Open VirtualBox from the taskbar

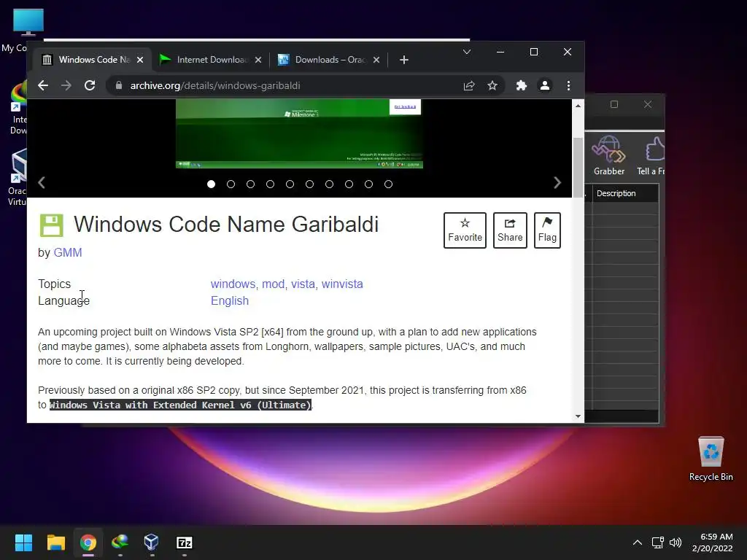152,542
